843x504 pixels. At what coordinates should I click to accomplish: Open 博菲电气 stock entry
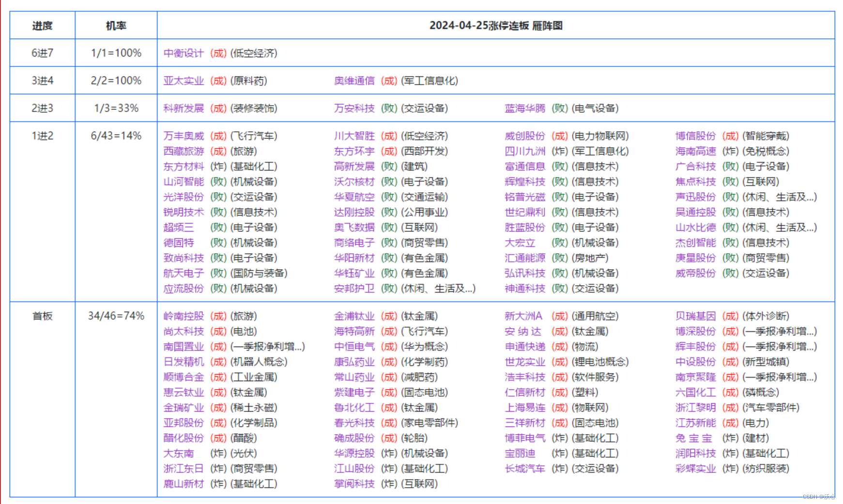point(525,438)
